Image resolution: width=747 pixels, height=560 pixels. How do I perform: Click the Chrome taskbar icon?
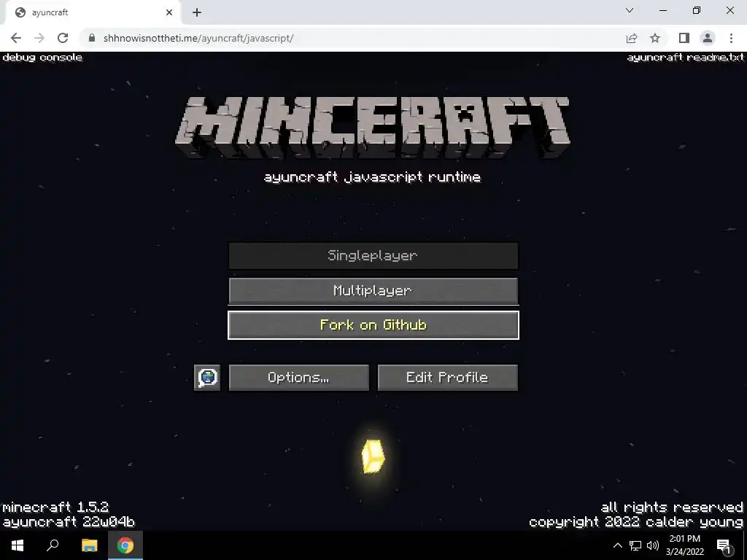click(x=125, y=545)
